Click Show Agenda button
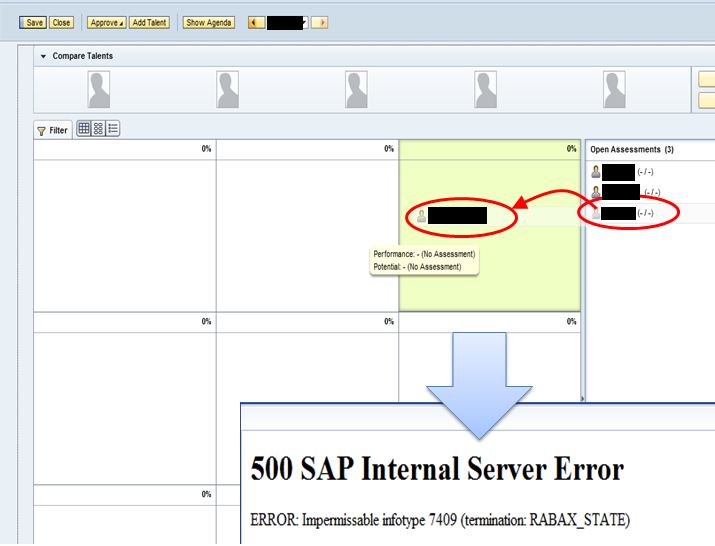Screen dimensions: 715x546 click(x=208, y=23)
